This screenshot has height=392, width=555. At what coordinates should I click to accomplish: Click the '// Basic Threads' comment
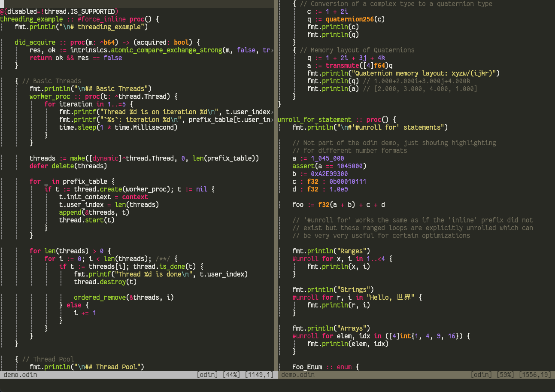52,81
